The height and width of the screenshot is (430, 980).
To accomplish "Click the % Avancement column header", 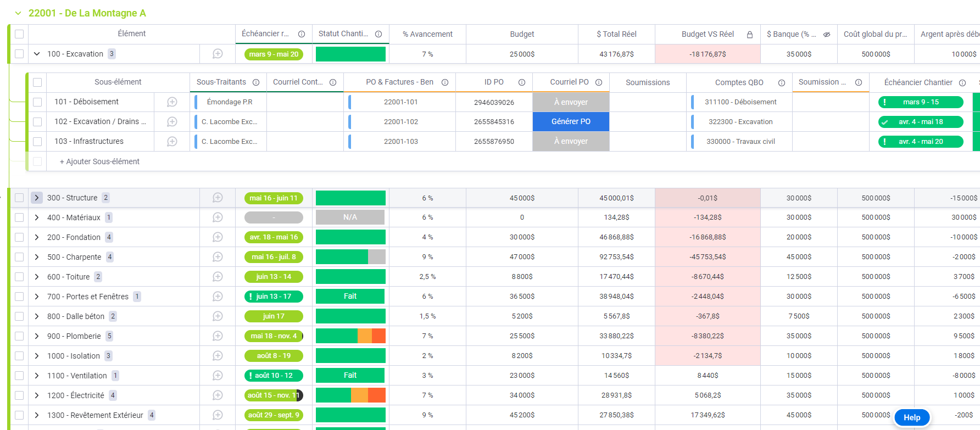I will click(427, 34).
